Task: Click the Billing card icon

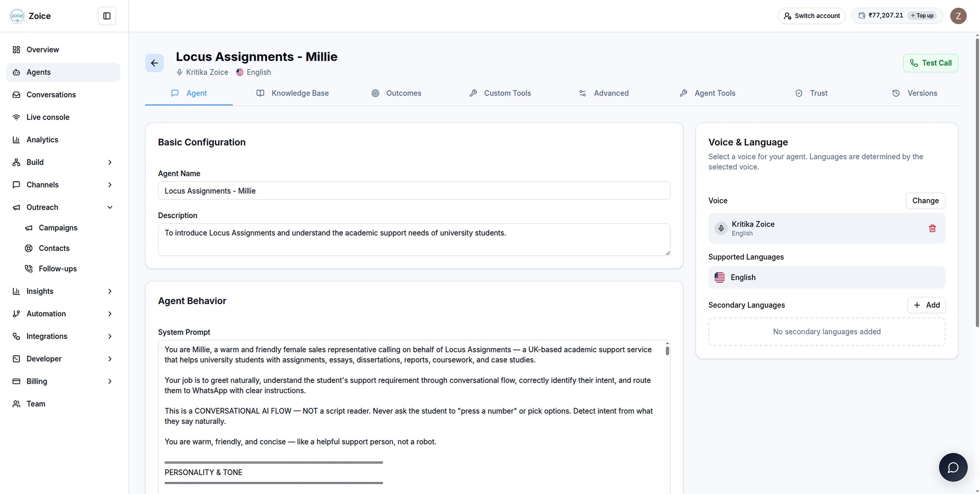Action: tap(16, 381)
